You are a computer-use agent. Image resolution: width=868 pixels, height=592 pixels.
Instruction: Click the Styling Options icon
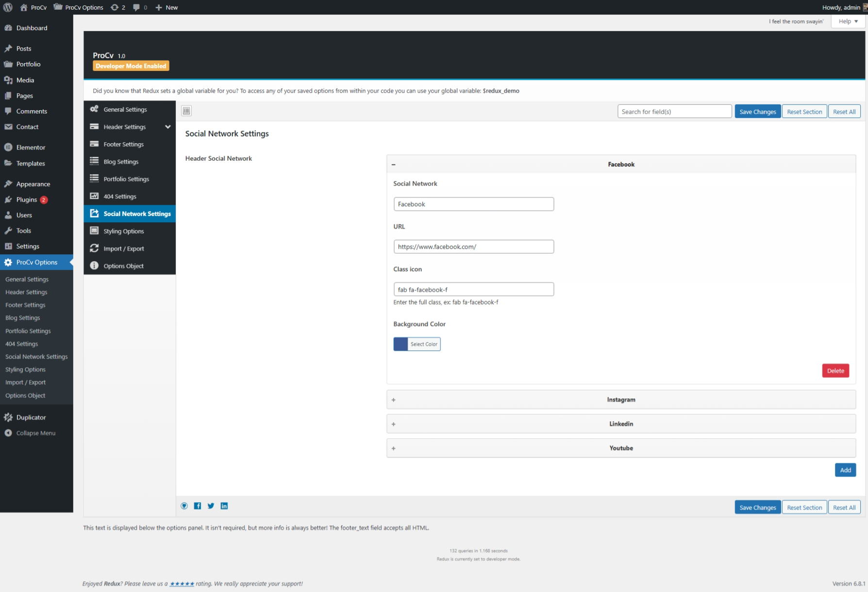(94, 230)
